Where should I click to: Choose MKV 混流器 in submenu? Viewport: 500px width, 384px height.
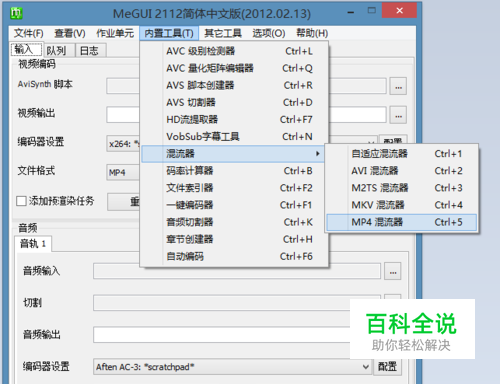(x=402, y=205)
